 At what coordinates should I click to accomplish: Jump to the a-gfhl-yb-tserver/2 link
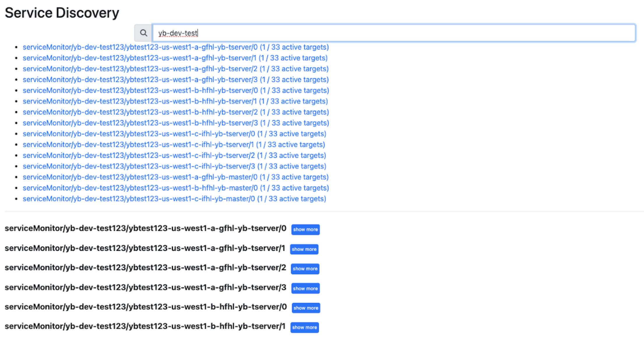175,69
